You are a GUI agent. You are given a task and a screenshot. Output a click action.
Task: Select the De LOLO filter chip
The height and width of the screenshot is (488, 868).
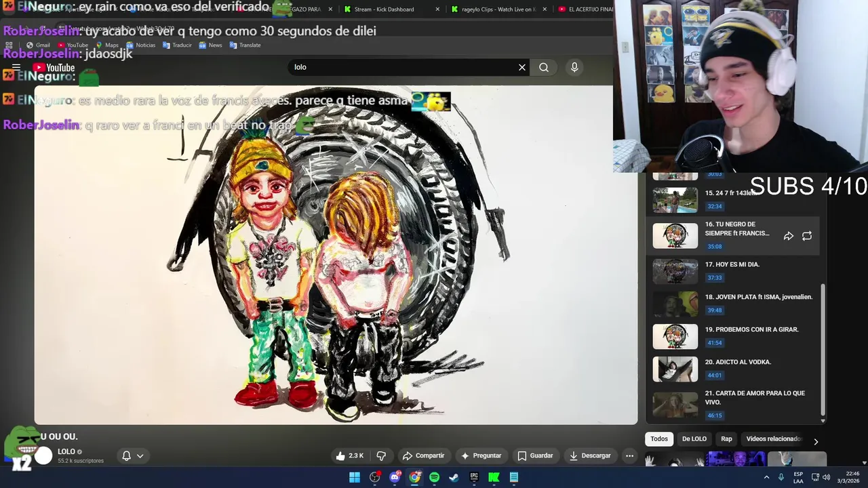point(694,439)
